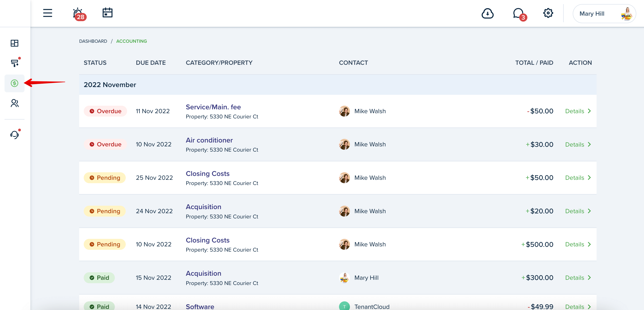The image size is (644, 310).
Task: Go to dashboard grid icon in sidebar
Action: click(x=15, y=43)
